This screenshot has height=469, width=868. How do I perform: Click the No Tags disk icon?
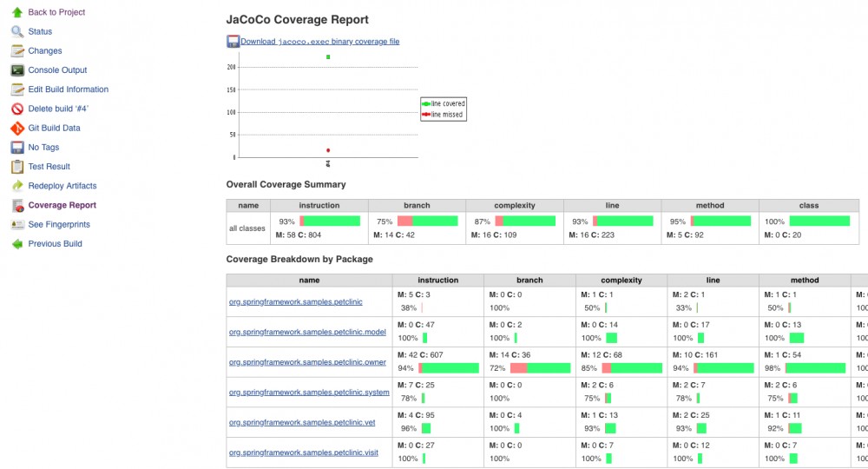17,148
